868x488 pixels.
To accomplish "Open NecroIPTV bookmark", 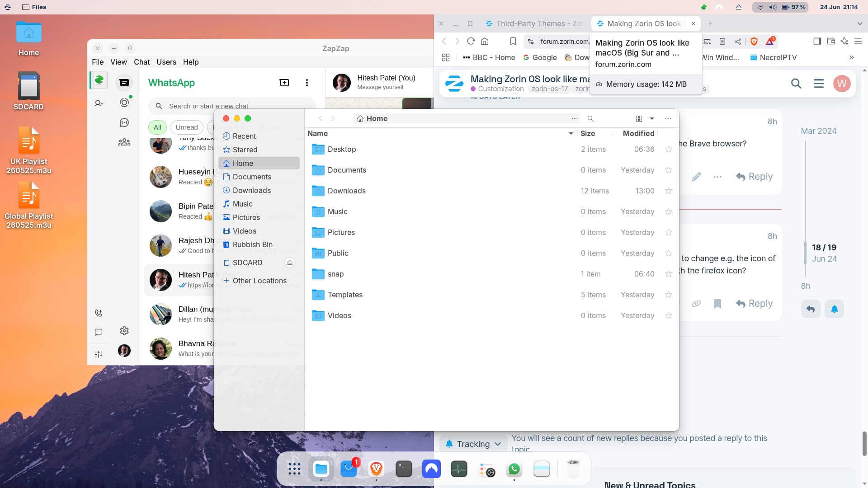I will coord(774,57).
